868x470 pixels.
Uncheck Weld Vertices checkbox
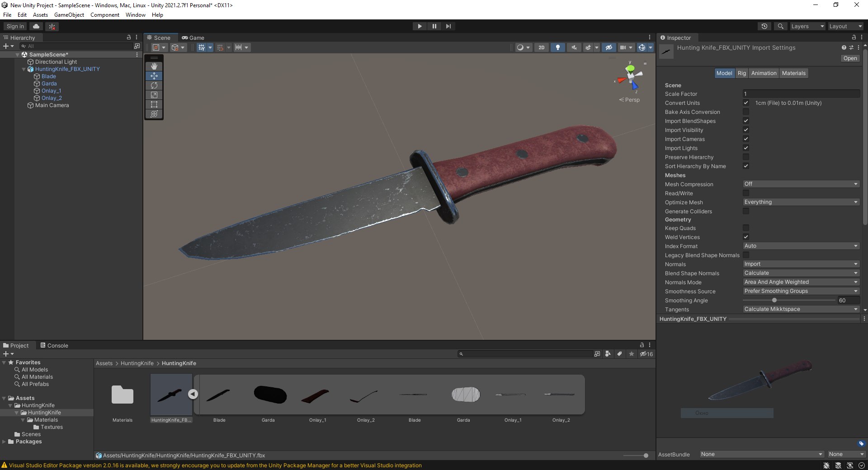coord(746,237)
